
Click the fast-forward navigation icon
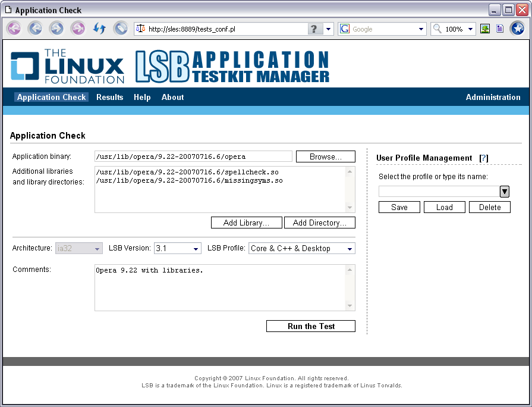(78, 29)
